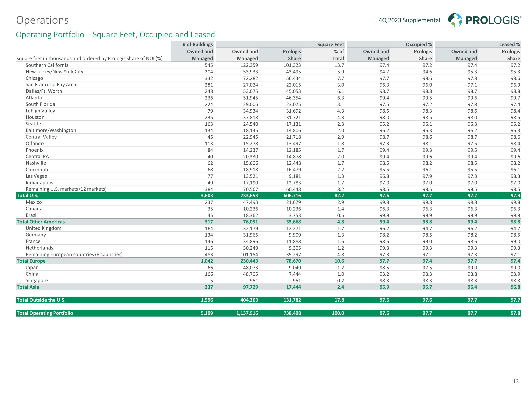The image size is (532, 399).
Task: Click the 4Q 2023 Supplemental label
Action: pos(409,20)
